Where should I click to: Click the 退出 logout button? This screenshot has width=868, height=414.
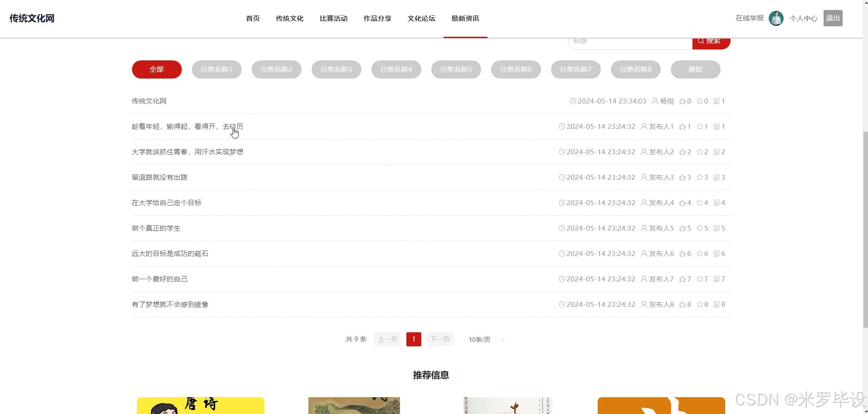pos(832,18)
